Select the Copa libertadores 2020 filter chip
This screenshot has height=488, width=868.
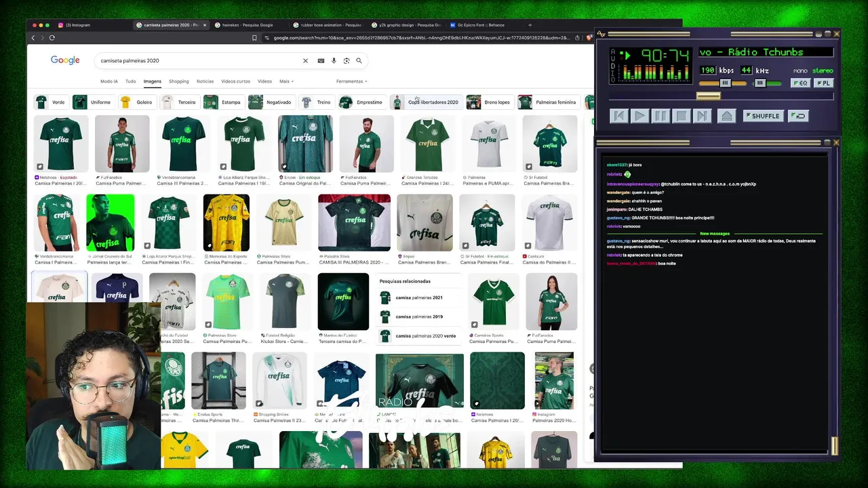[426, 102]
